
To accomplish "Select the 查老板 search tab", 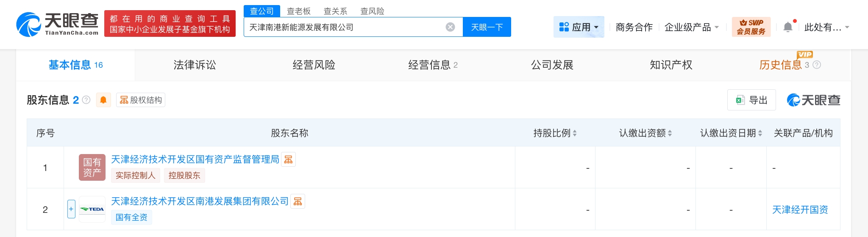I will 298,11.
